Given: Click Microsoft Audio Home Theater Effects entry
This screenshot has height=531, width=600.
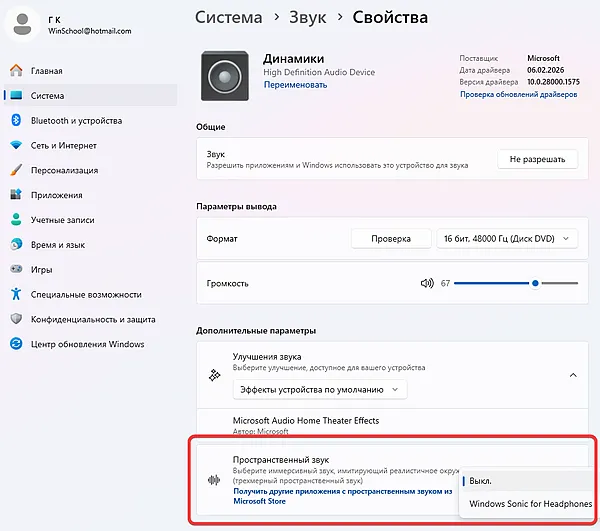Looking at the screenshot, I should coord(306,420).
